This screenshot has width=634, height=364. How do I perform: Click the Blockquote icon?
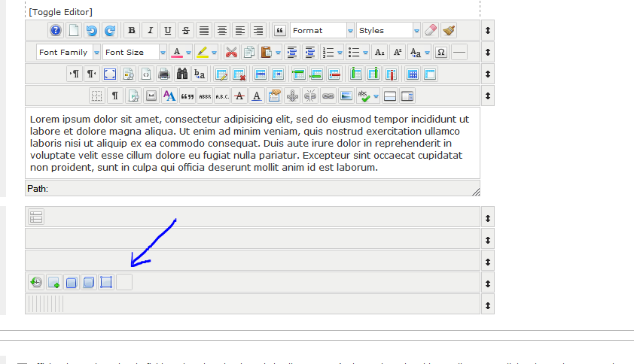coord(279,31)
